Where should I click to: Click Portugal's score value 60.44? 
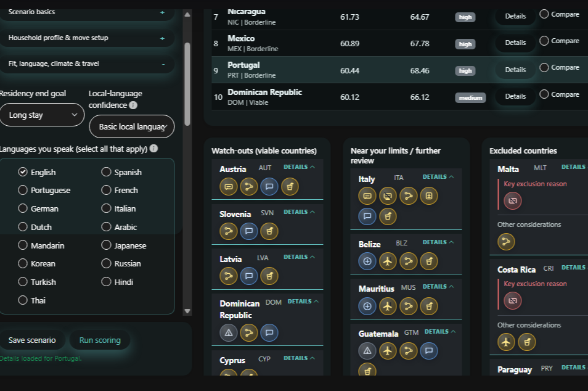click(349, 70)
